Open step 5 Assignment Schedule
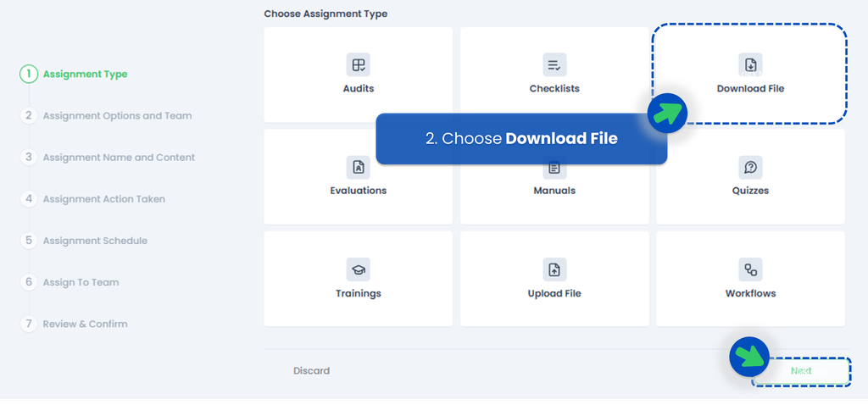 point(95,241)
